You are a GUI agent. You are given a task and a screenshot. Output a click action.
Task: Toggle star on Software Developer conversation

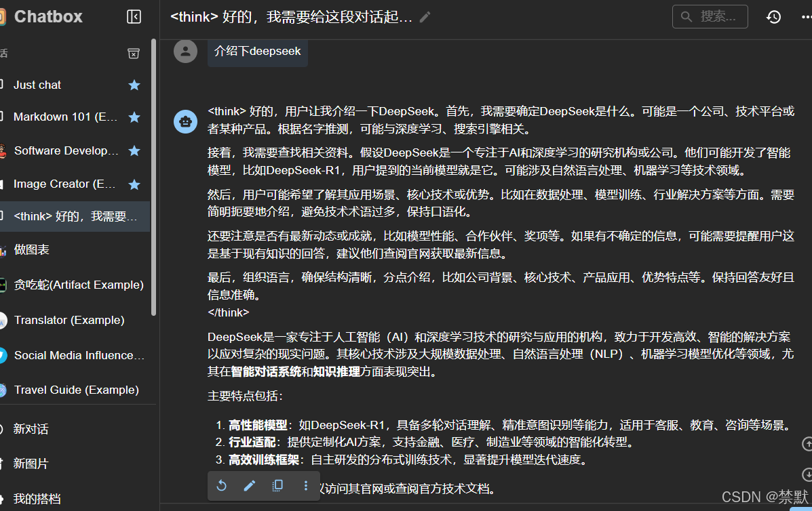click(x=134, y=150)
